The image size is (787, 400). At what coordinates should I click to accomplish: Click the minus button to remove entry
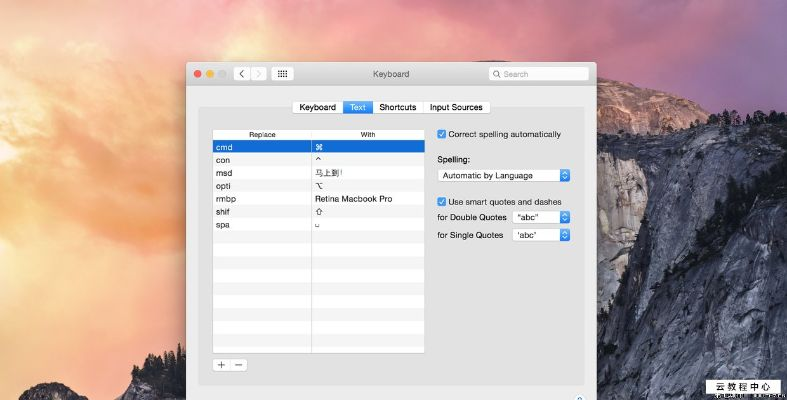point(239,365)
